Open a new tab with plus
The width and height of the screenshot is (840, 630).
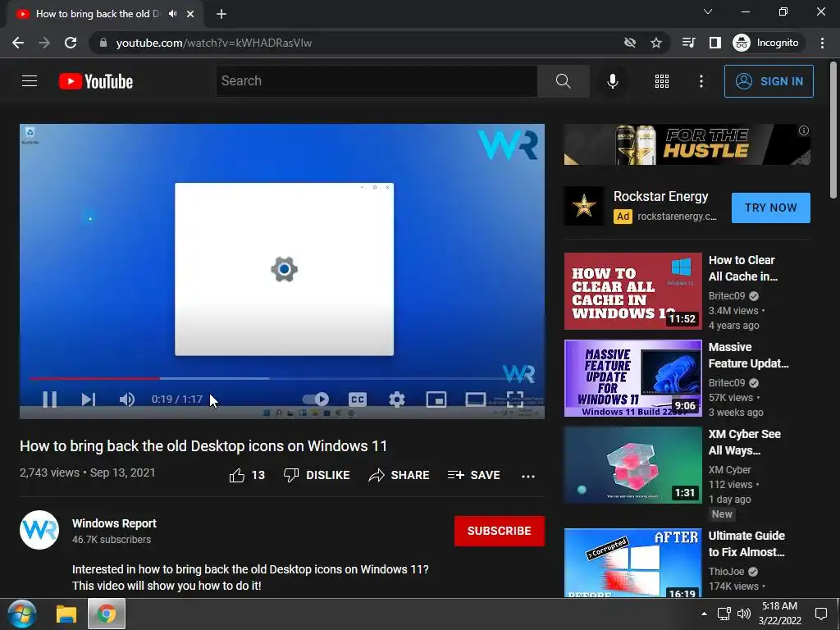(x=221, y=14)
